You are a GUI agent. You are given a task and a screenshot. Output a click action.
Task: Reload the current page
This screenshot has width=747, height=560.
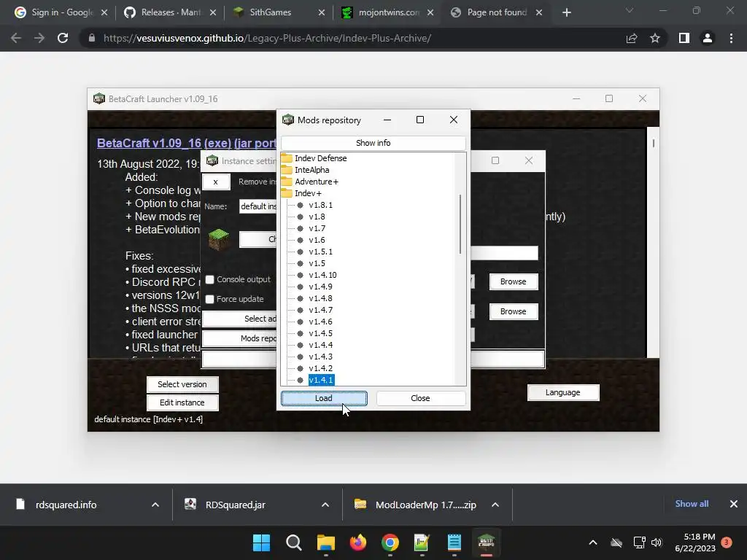click(x=63, y=38)
